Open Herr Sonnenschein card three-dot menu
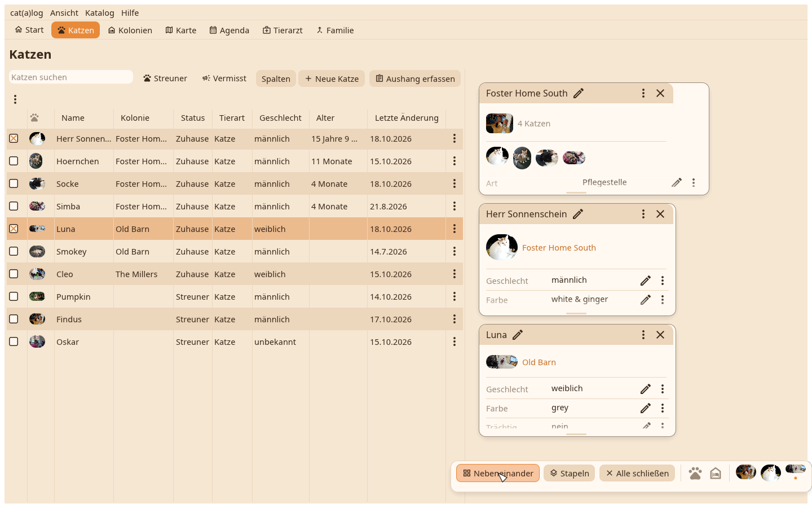Viewport: 812px width, 508px height. click(643, 214)
